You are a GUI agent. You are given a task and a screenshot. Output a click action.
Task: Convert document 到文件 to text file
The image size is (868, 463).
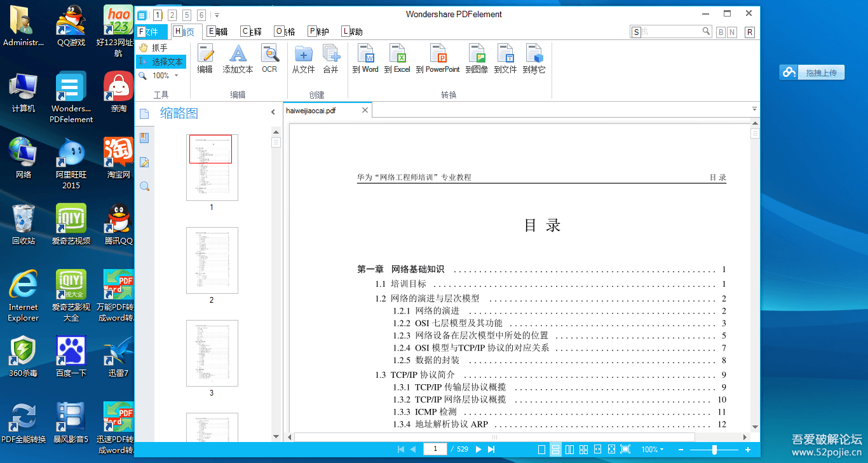505,59
